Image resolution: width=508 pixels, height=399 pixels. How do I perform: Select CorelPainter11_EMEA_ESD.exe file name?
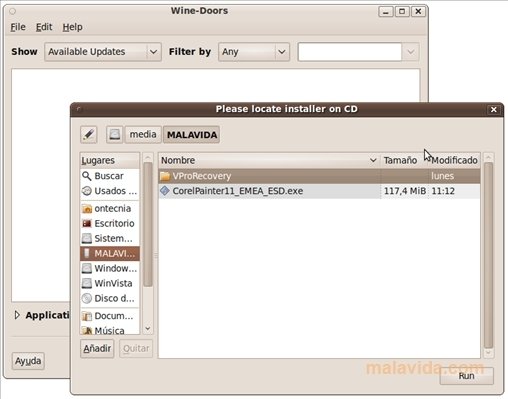238,191
